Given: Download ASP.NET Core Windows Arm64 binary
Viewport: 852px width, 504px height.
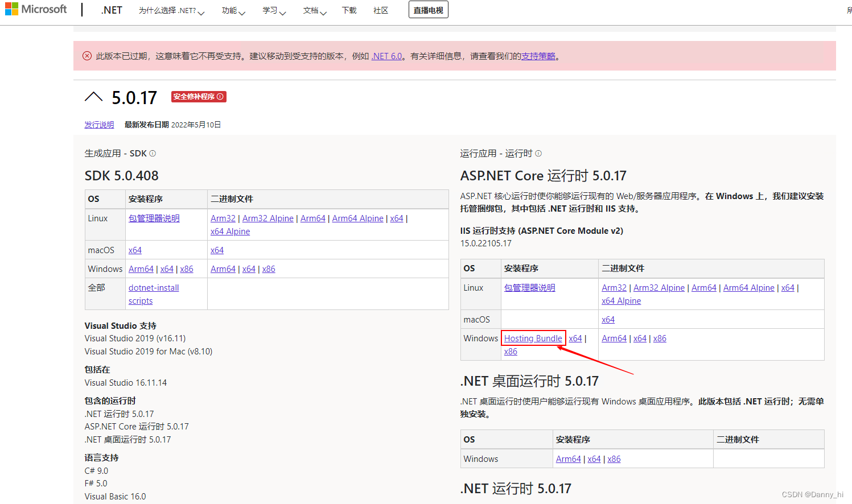Looking at the screenshot, I should 614,338.
